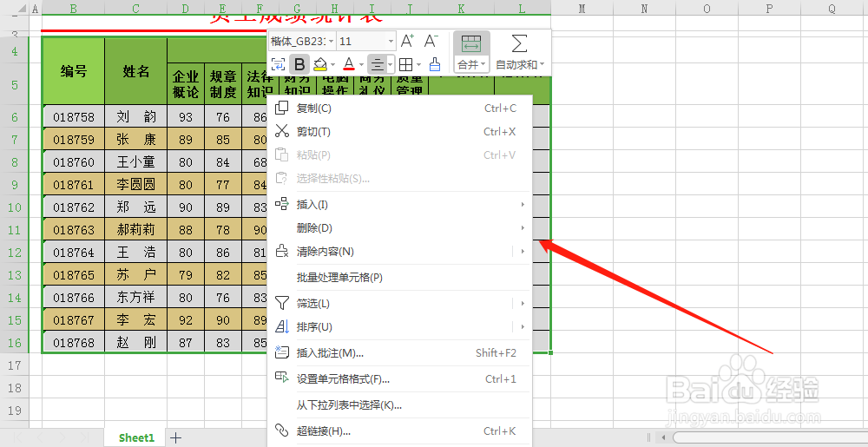Click the AutoSum sigma icon
This screenshot has height=447, width=868.
[519, 43]
